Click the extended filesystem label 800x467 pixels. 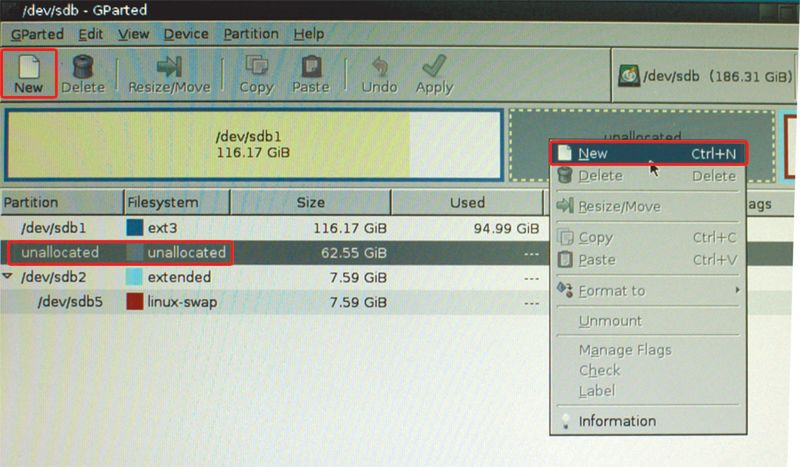179,277
